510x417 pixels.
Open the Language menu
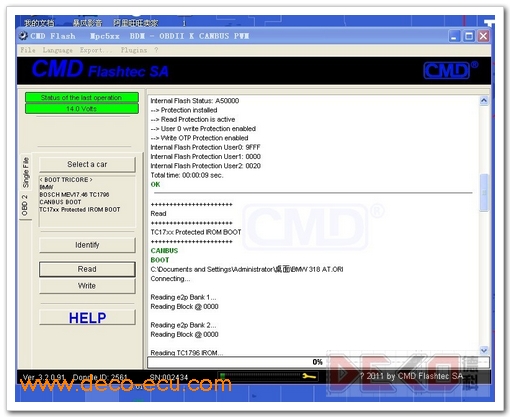click(x=57, y=50)
